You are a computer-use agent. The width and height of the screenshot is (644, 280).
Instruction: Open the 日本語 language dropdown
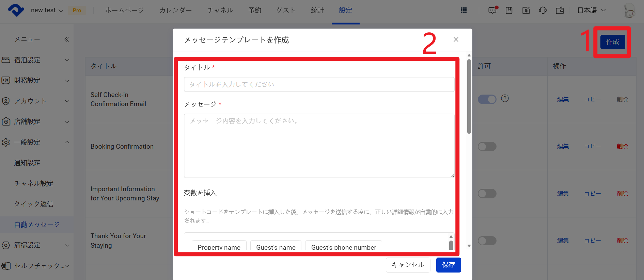591,10
